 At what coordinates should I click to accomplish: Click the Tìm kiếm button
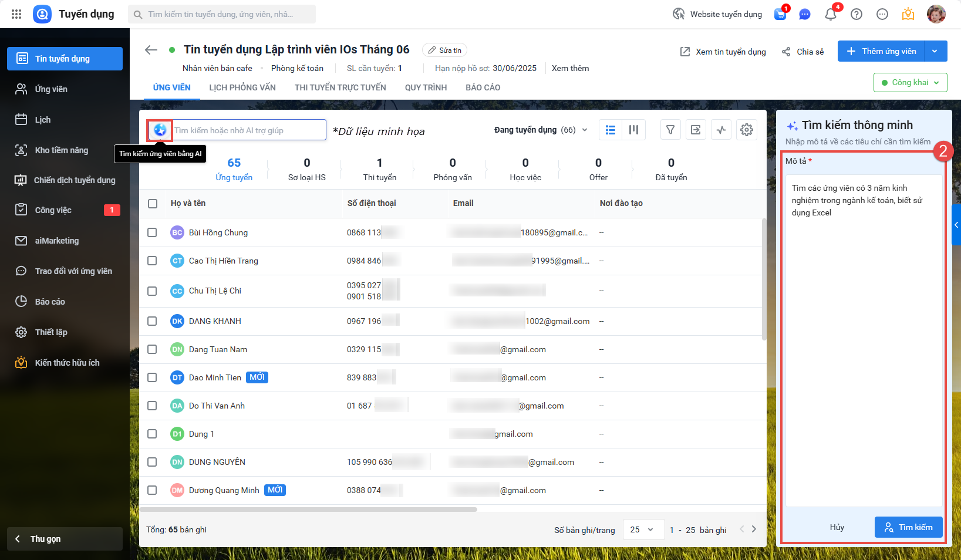pyautogui.click(x=908, y=527)
